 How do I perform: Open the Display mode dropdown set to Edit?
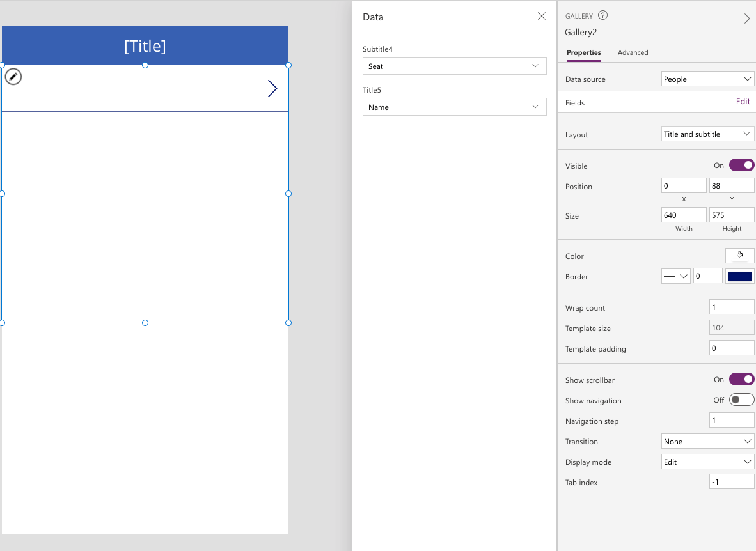[707, 462]
